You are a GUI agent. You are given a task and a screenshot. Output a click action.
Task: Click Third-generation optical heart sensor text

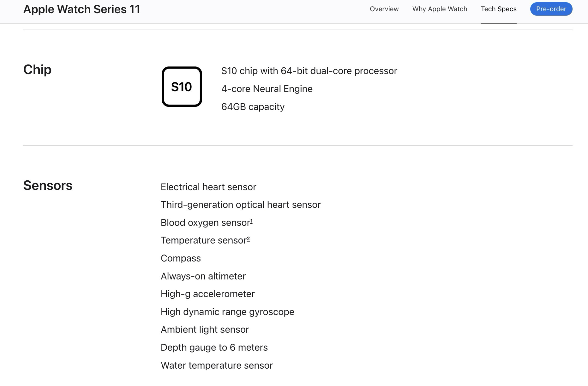[x=240, y=205]
